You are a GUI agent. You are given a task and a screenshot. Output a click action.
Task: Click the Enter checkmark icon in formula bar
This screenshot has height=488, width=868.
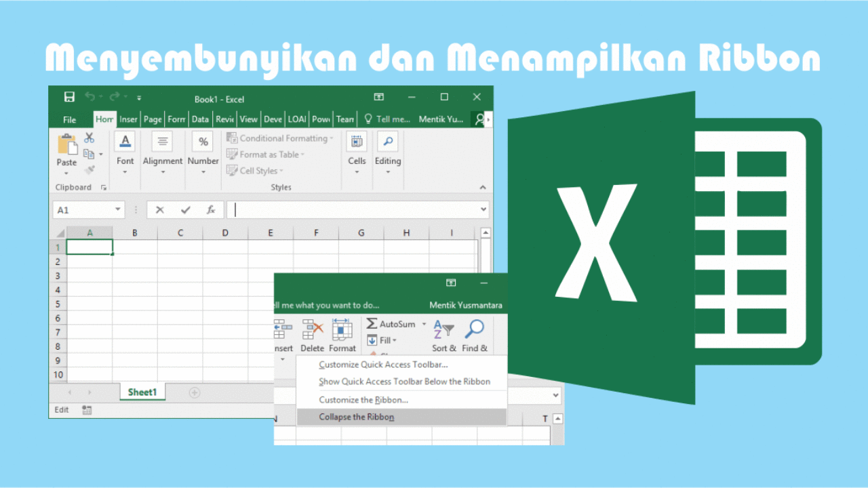coord(185,210)
